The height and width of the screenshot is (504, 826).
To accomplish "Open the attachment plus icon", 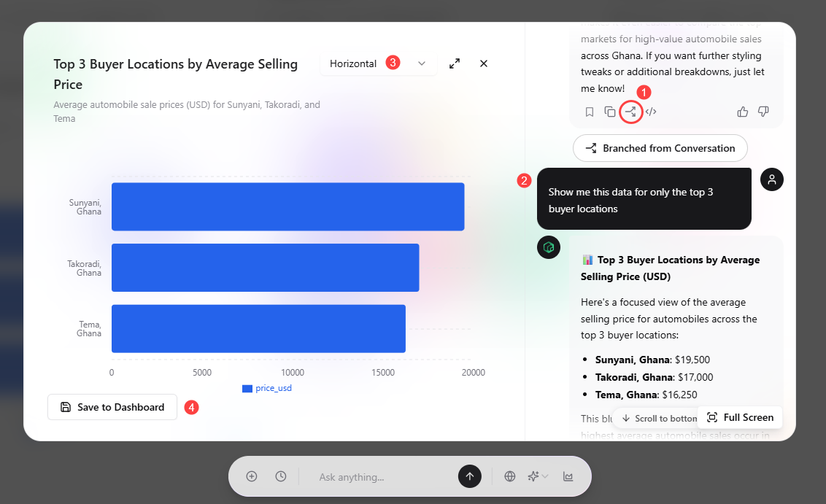I will (x=252, y=476).
